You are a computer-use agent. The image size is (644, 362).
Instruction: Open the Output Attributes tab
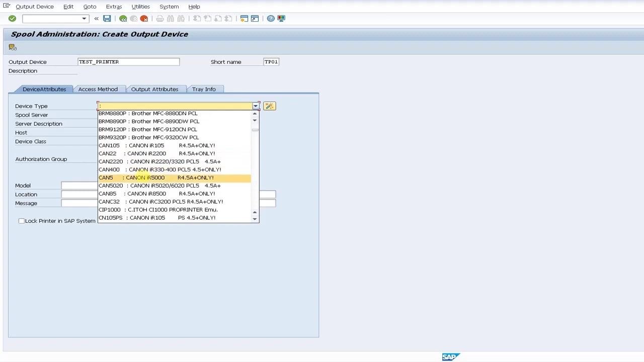154,89
